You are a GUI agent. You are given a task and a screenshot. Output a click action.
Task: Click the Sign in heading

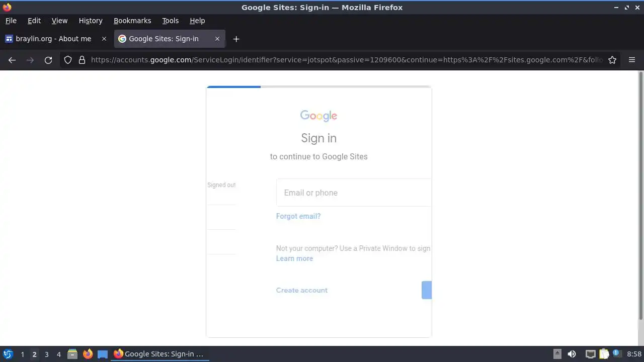pyautogui.click(x=319, y=138)
